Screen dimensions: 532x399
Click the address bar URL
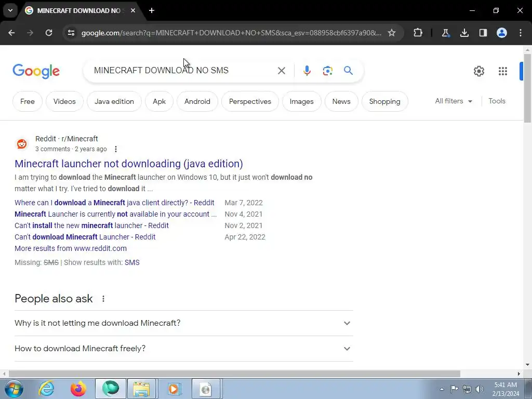[231, 33]
